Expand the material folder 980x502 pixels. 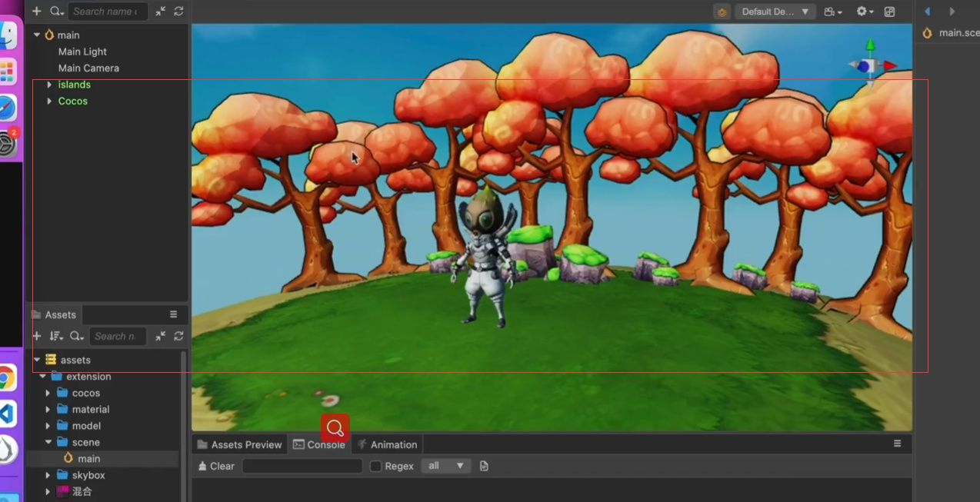point(48,409)
